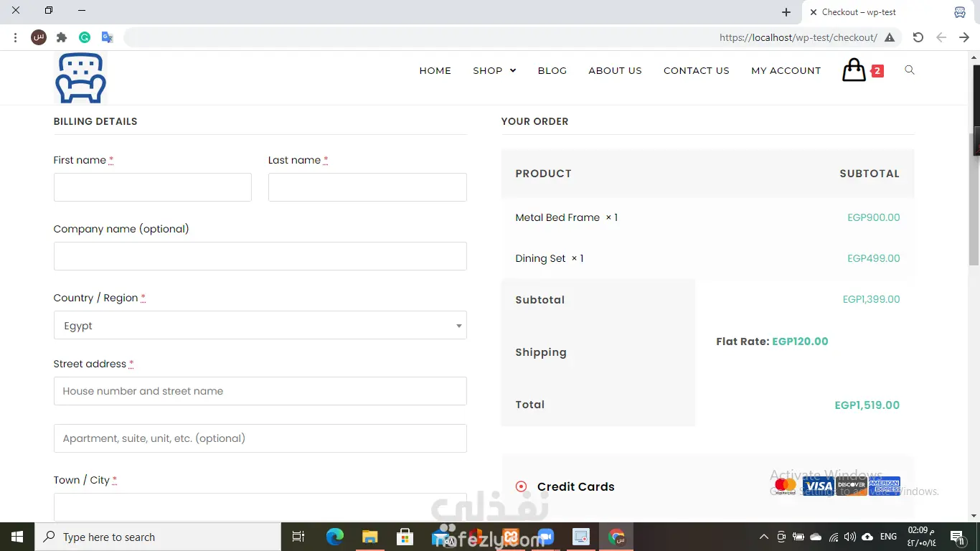
Task: Click the Apartment, suite, unit field
Action: click(260, 438)
